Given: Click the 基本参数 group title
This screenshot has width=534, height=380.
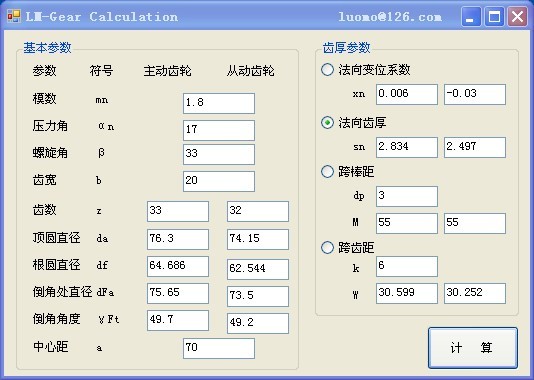Looking at the screenshot, I should [47, 48].
